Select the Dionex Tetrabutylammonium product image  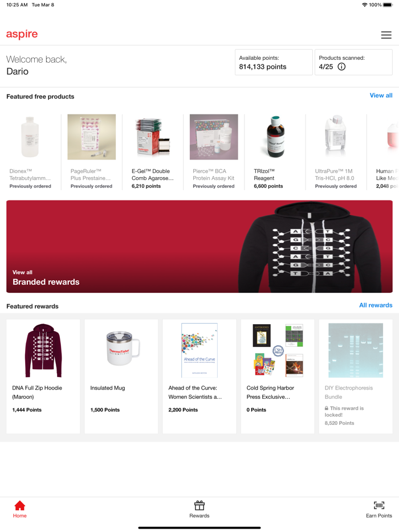[x=30, y=137]
